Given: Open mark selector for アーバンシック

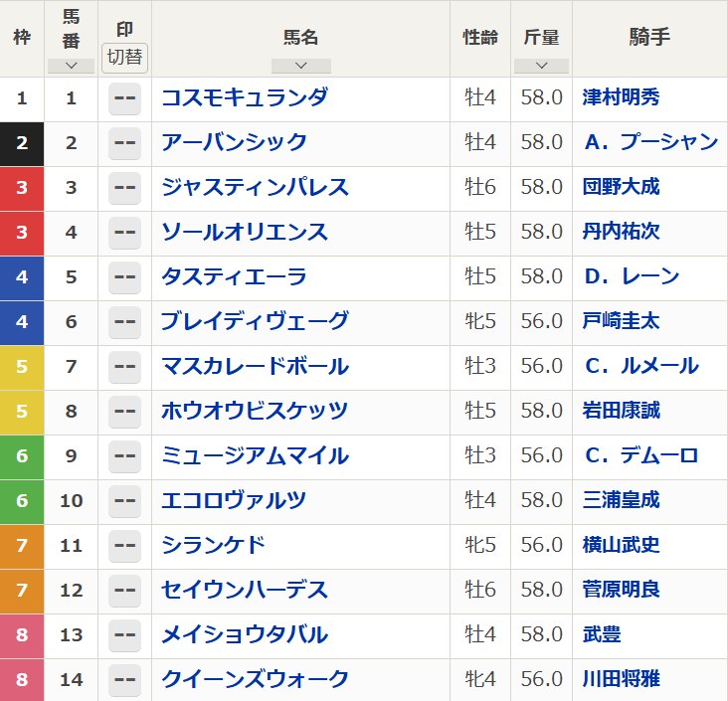Looking at the screenshot, I should click(x=124, y=143).
